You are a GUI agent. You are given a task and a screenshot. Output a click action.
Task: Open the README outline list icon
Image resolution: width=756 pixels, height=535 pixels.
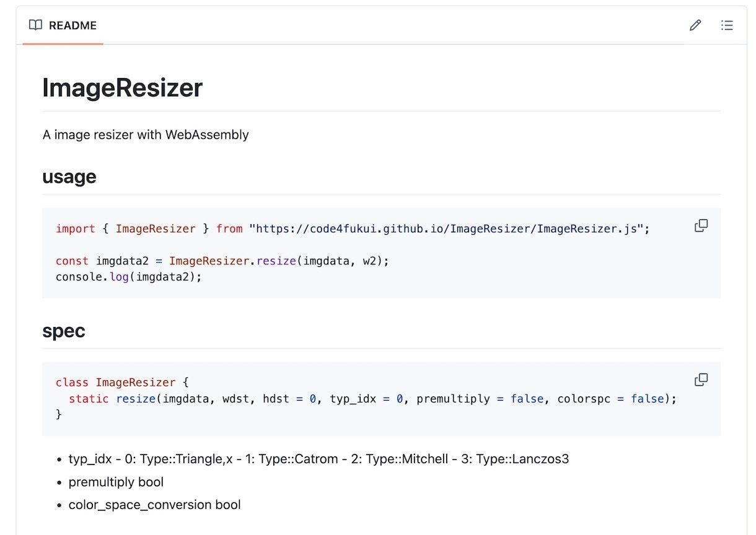(x=727, y=25)
